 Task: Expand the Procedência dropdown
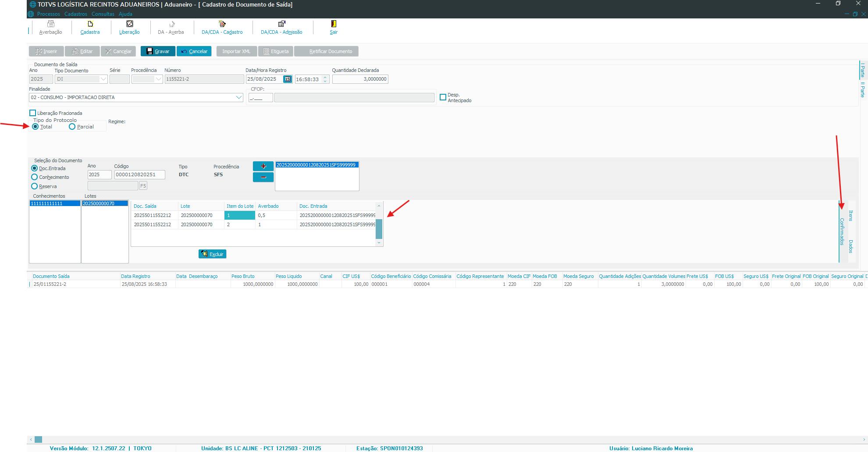[159, 79]
